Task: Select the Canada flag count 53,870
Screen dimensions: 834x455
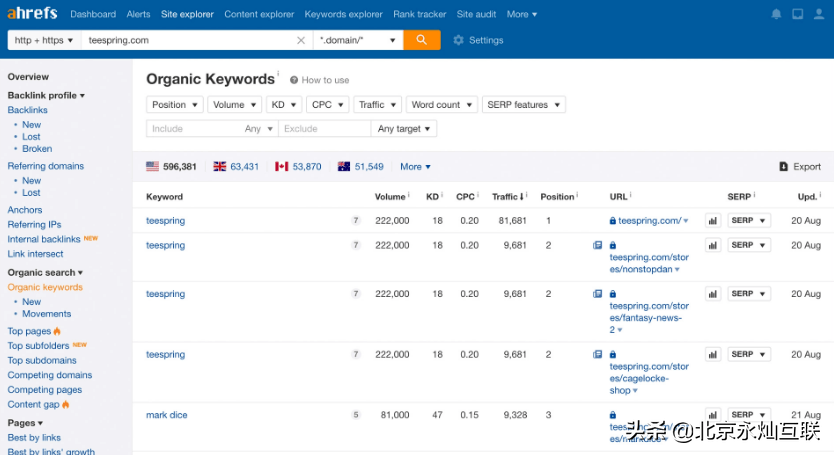Action: [298, 167]
